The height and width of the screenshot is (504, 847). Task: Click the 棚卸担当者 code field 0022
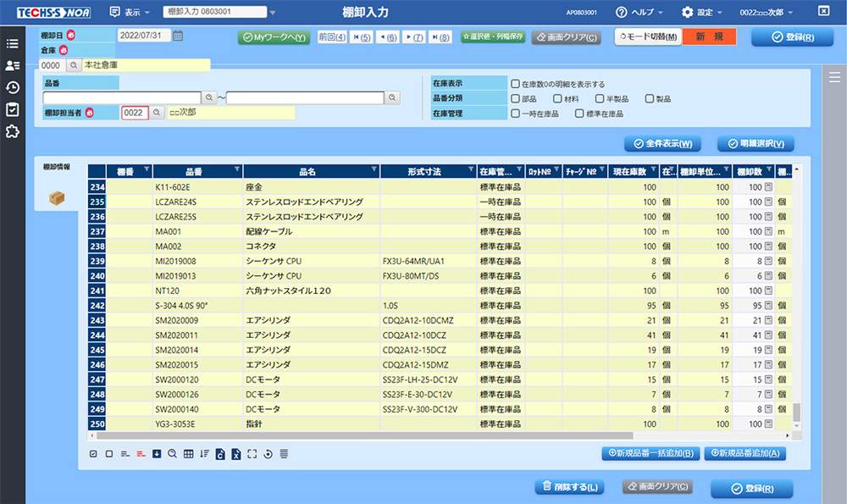135,113
